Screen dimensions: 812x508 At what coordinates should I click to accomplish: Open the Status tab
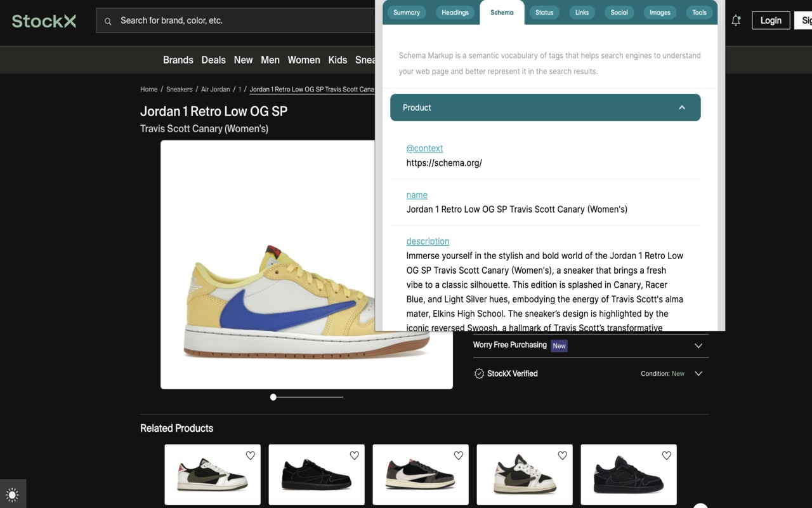[x=544, y=12]
